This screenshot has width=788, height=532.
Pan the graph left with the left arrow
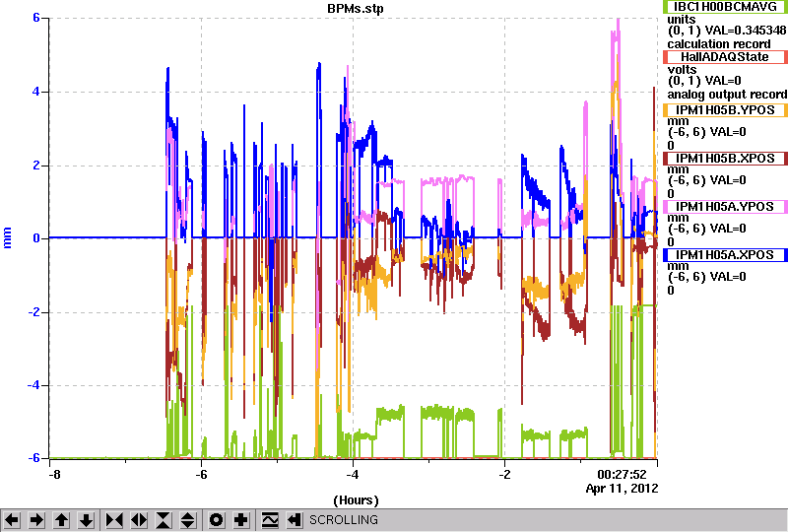coord(12,519)
